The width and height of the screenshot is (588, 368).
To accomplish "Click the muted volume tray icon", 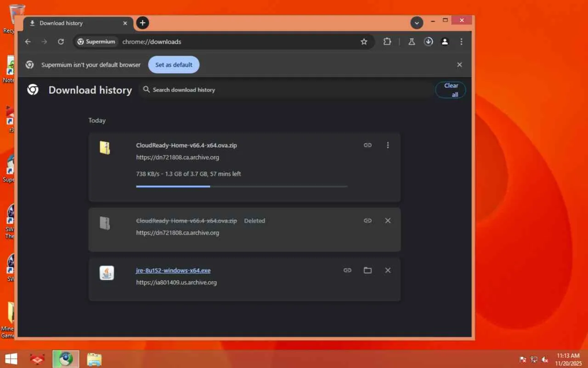I will 545,359.
